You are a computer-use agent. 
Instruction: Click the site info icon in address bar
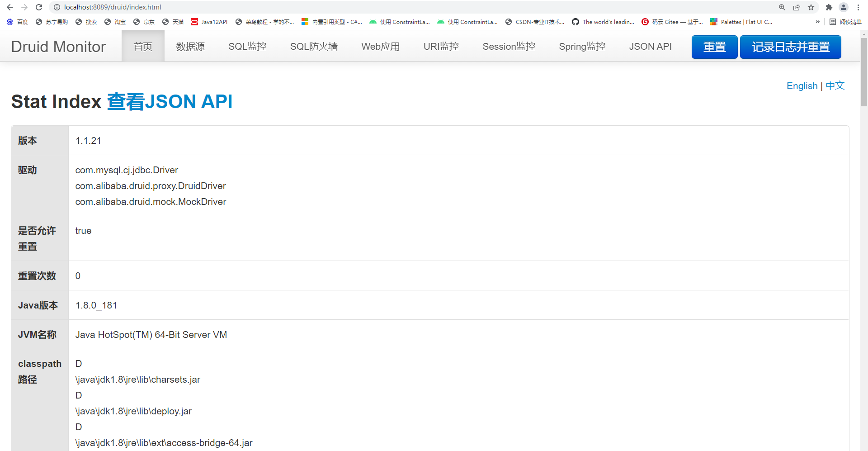57,7
